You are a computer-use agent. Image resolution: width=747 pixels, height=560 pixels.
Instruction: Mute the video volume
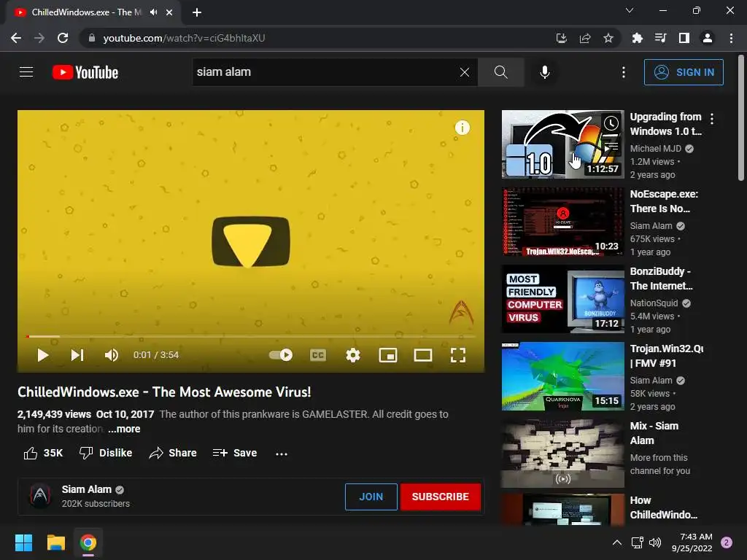point(112,355)
